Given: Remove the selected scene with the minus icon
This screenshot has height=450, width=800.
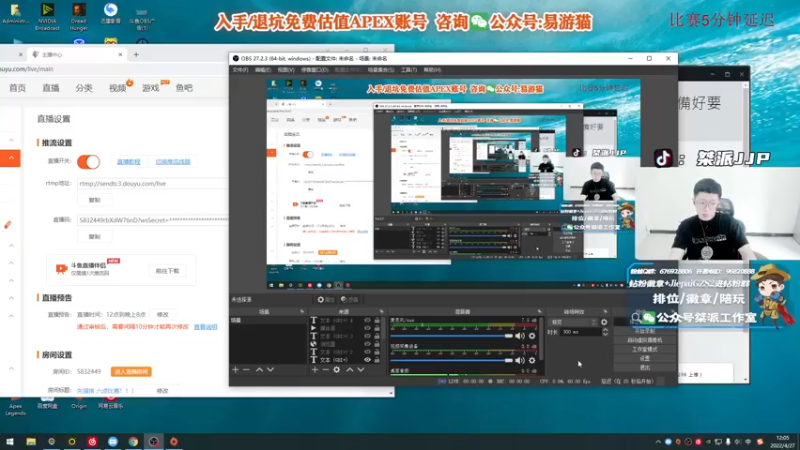Looking at the screenshot, I should pos(246,369).
